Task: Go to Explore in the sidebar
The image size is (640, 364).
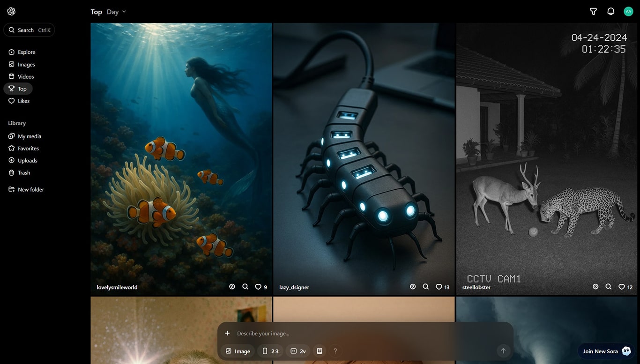Action: [x=26, y=52]
